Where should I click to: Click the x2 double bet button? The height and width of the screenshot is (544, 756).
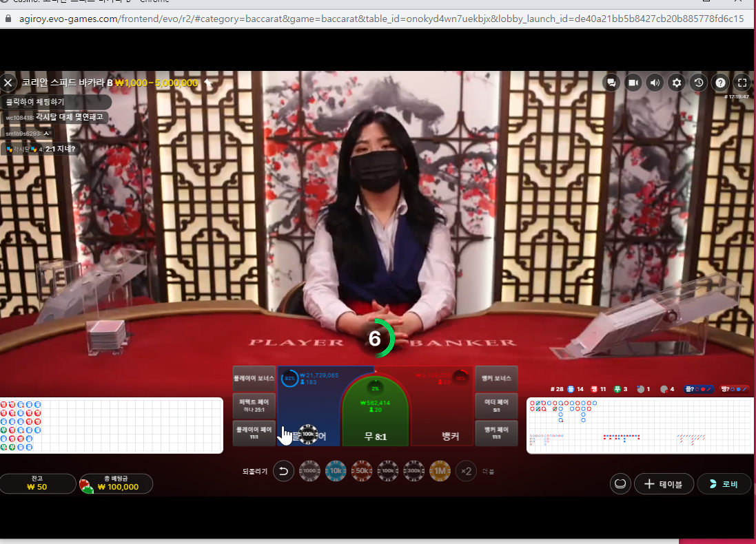tap(466, 471)
